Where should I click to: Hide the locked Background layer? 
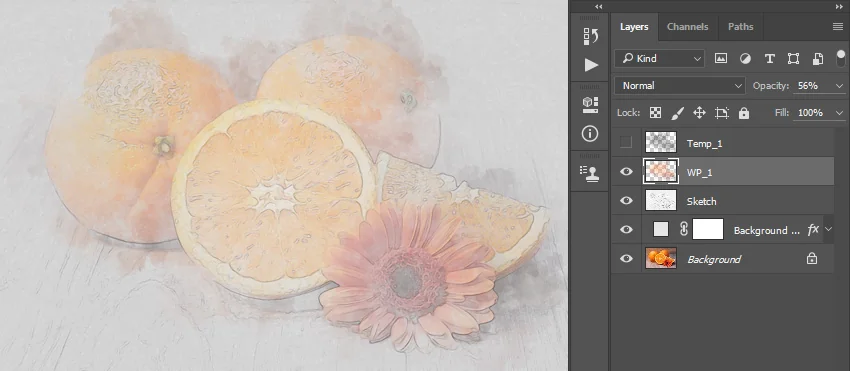626,259
